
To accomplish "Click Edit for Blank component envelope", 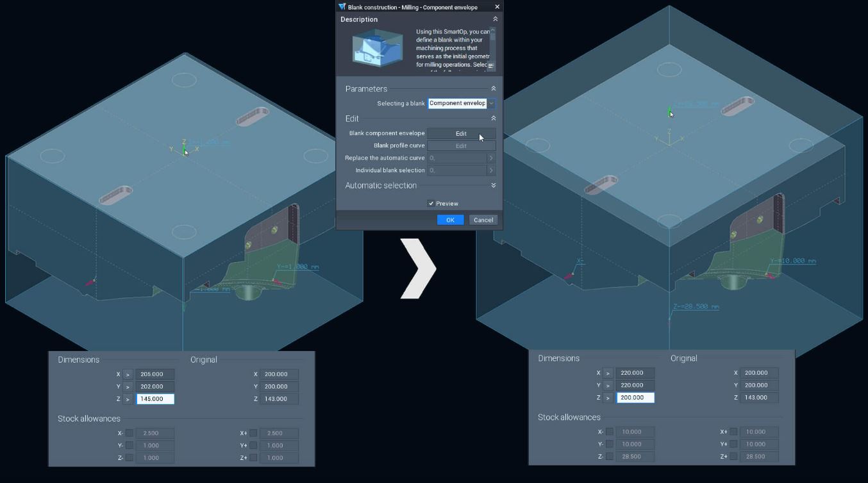I will tap(461, 134).
